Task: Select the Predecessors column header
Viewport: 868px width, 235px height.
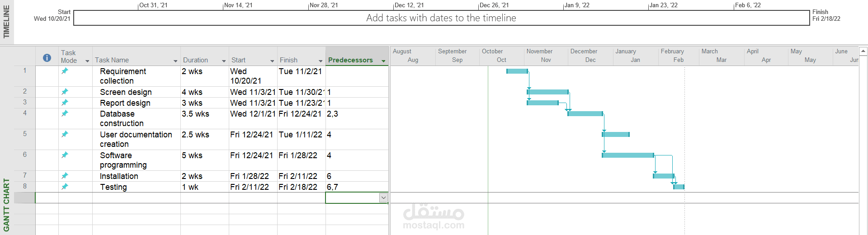Action: [x=350, y=60]
